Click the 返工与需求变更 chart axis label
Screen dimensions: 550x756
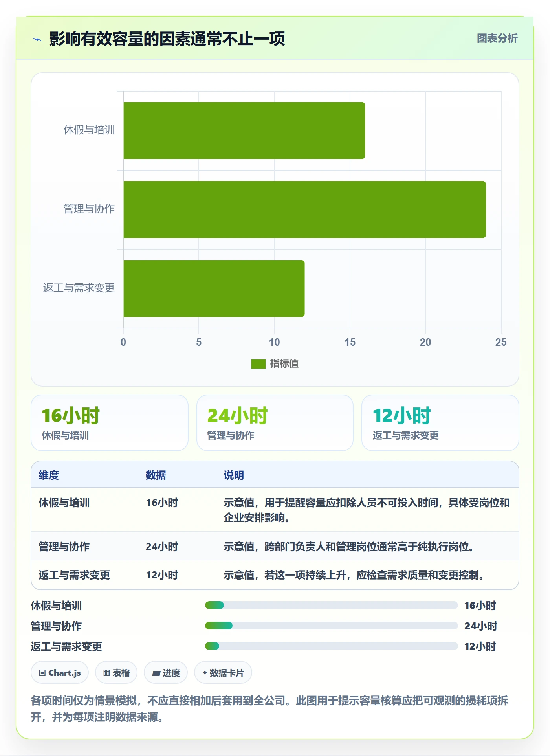click(79, 288)
